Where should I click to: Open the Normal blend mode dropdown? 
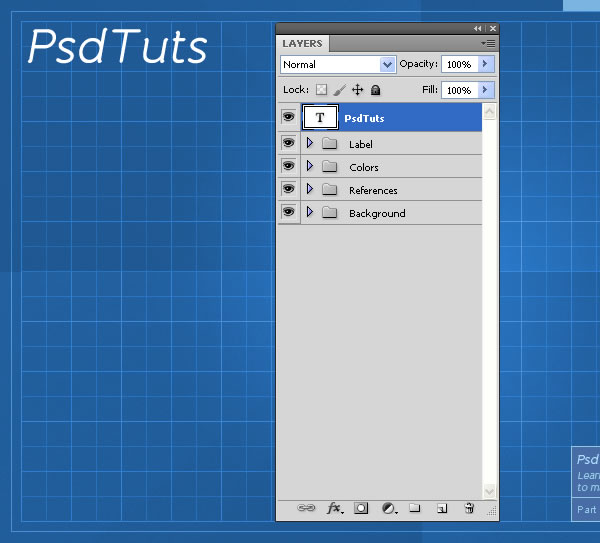point(338,64)
